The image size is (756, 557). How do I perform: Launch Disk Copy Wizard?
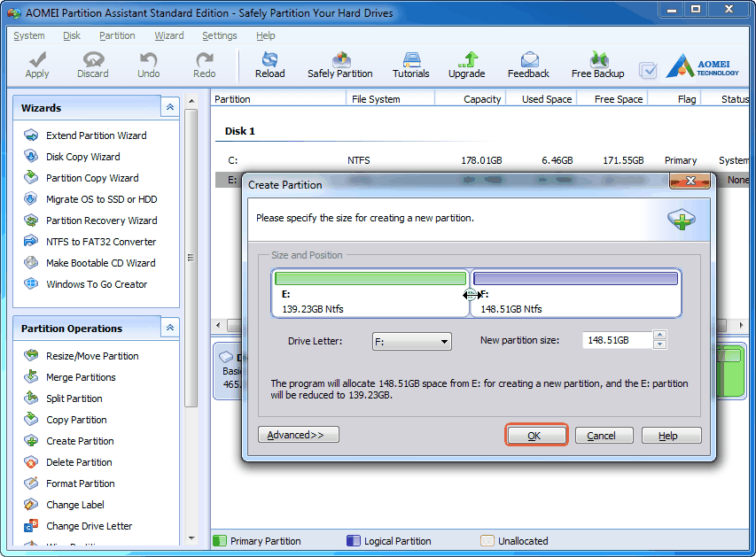click(83, 157)
